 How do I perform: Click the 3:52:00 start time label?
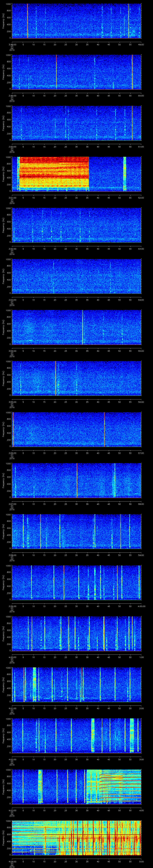point(12,249)
